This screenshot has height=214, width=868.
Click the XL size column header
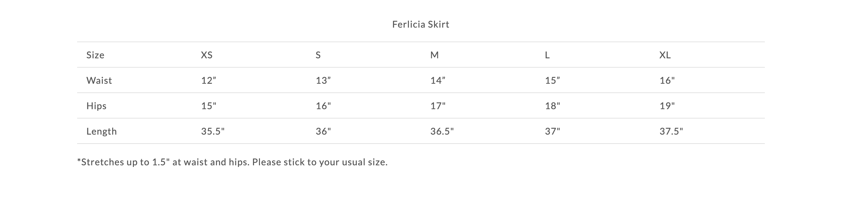coord(665,55)
